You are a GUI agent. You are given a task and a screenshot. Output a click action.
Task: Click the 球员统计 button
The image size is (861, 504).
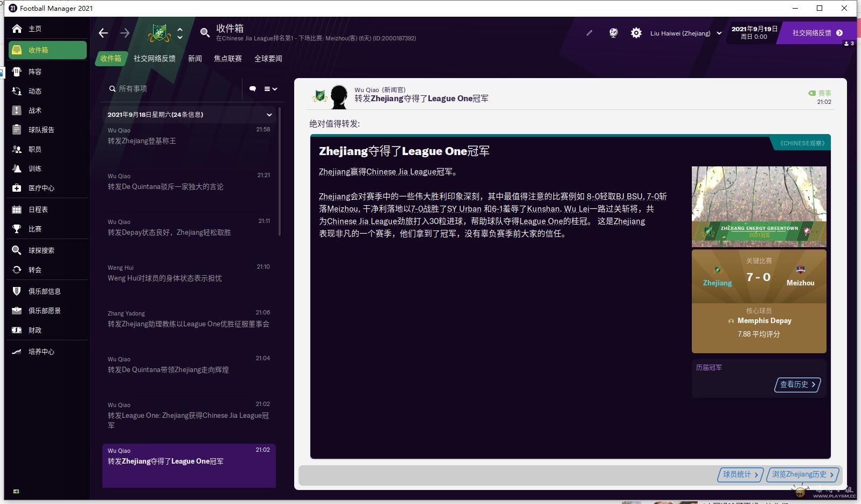click(740, 474)
